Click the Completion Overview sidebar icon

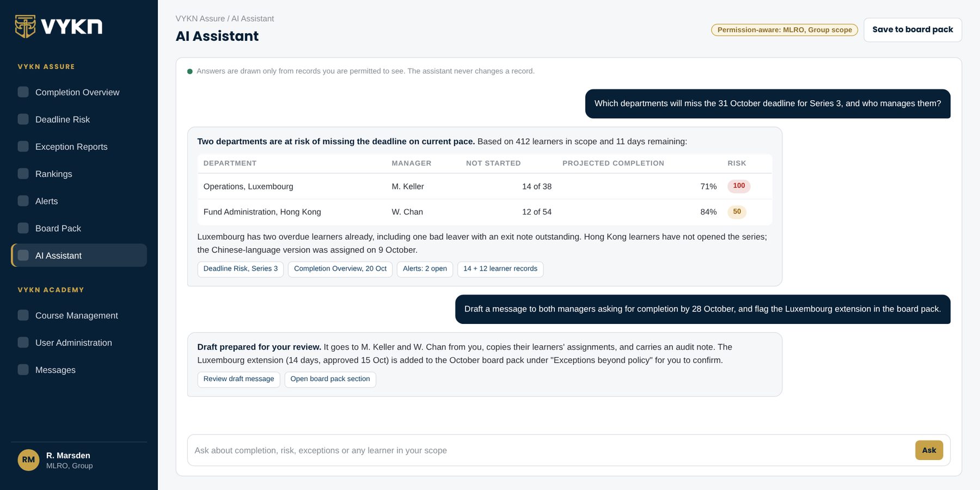pyautogui.click(x=23, y=92)
